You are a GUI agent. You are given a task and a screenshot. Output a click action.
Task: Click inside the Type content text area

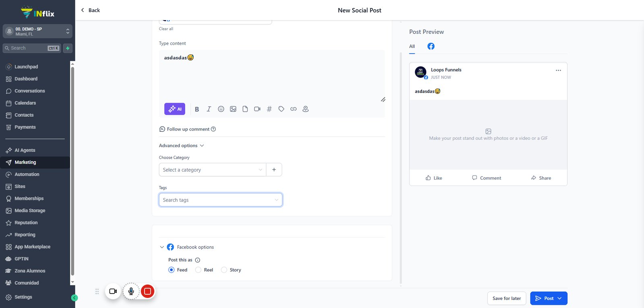click(272, 76)
